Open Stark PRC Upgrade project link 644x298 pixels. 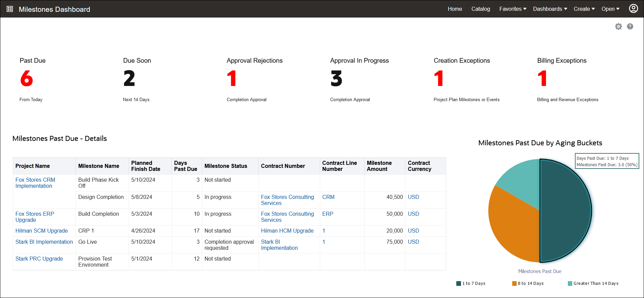pos(39,259)
